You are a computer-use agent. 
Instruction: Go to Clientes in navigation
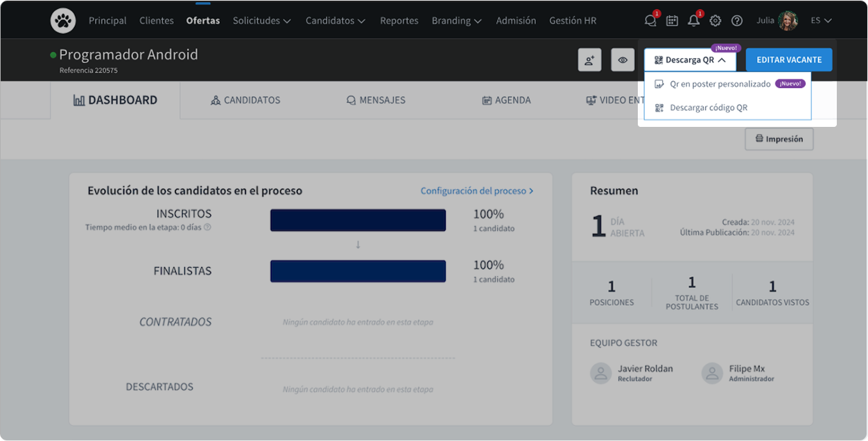tap(157, 21)
